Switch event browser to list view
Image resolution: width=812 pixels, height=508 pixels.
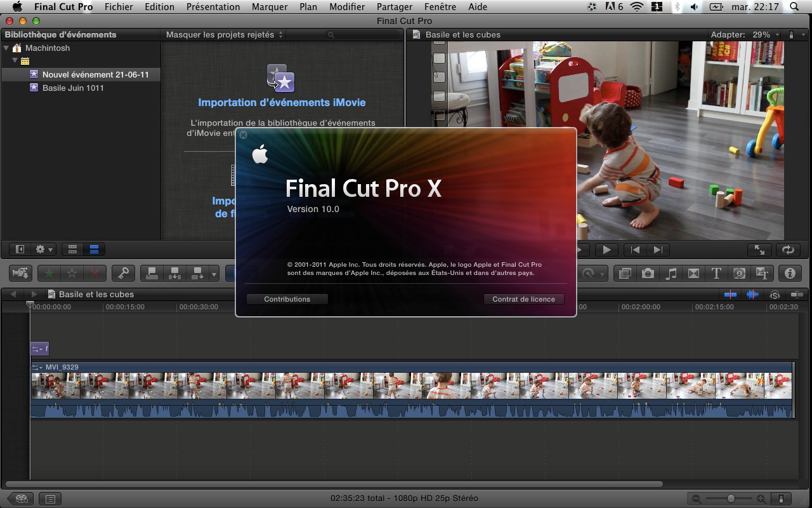[95, 250]
